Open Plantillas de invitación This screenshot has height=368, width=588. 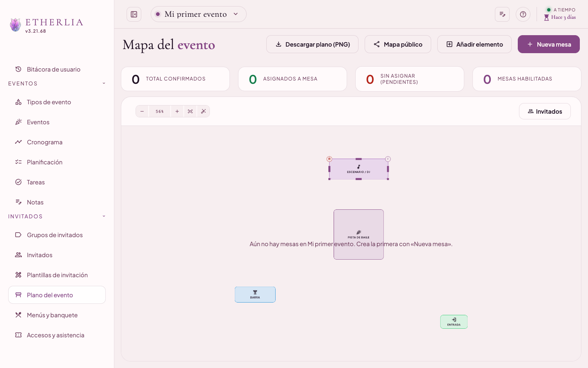click(x=57, y=275)
